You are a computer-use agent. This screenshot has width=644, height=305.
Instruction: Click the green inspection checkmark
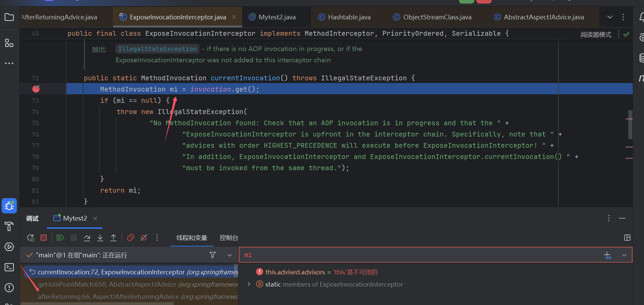click(x=626, y=35)
